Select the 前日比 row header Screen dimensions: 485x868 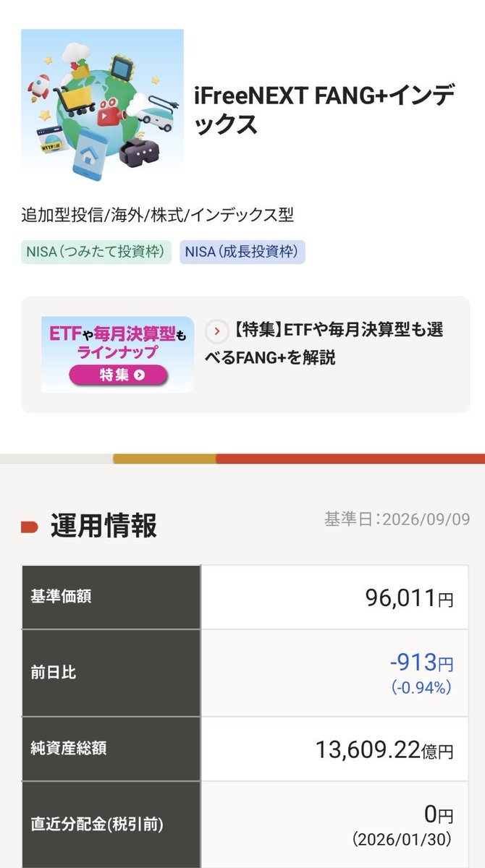111,673
